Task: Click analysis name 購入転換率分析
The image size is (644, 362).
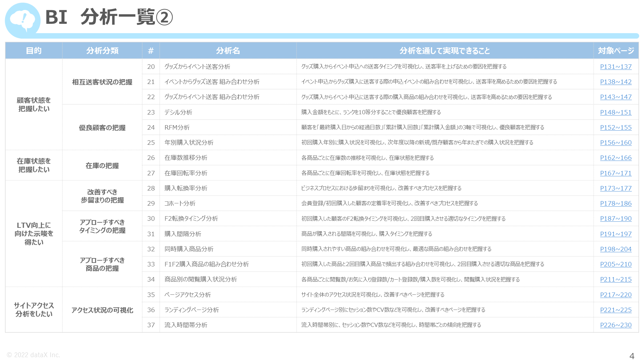Action: 186,188
